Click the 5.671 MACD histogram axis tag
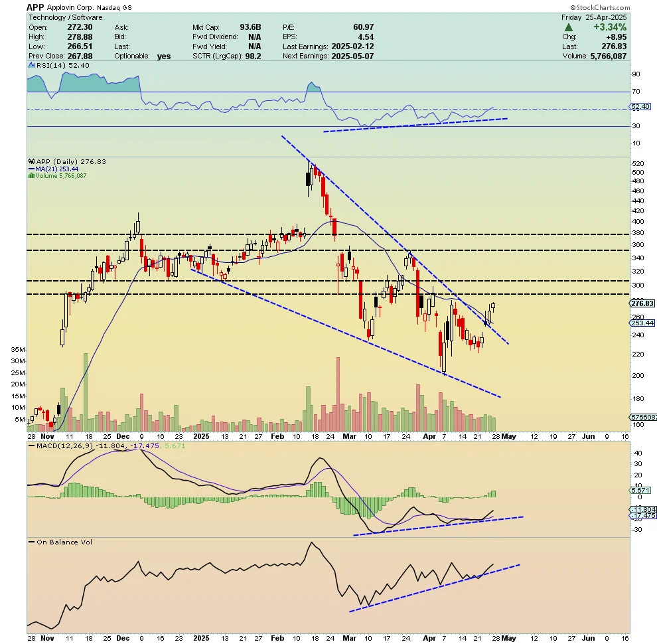This screenshot has width=657, height=644. [x=640, y=490]
